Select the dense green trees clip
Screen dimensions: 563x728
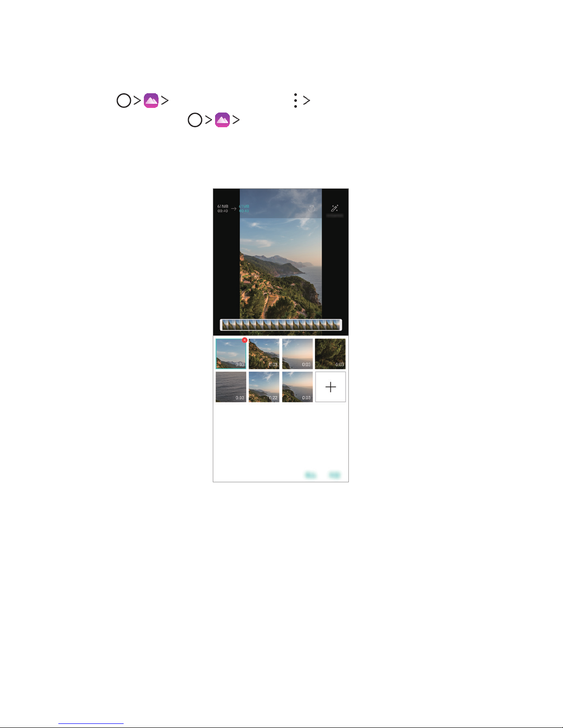coord(330,354)
